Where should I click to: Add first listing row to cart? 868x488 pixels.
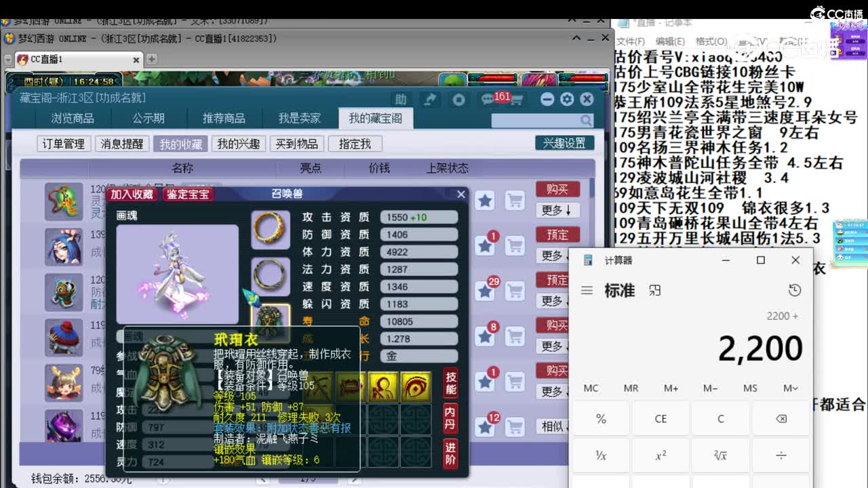pyautogui.click(x=515, y=201)
